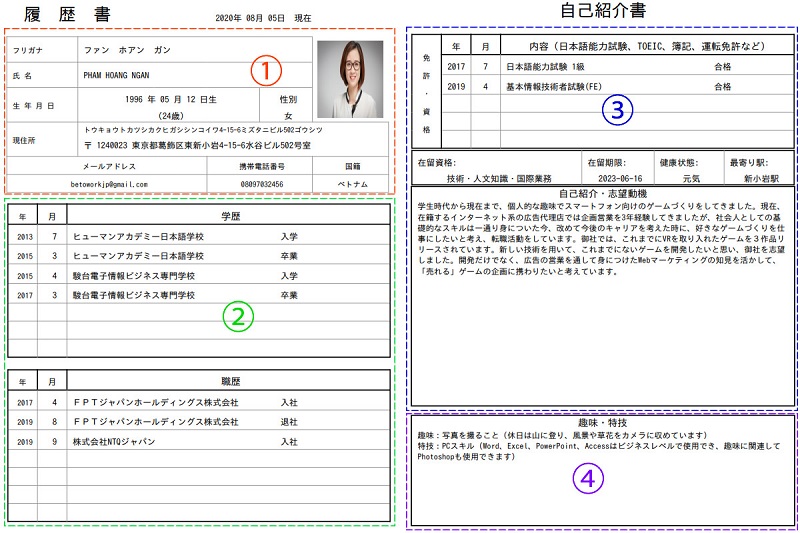Click the phone number 08097032456
Image resolution: width=800 pixels, height=533 pixels.
[260, 184]
